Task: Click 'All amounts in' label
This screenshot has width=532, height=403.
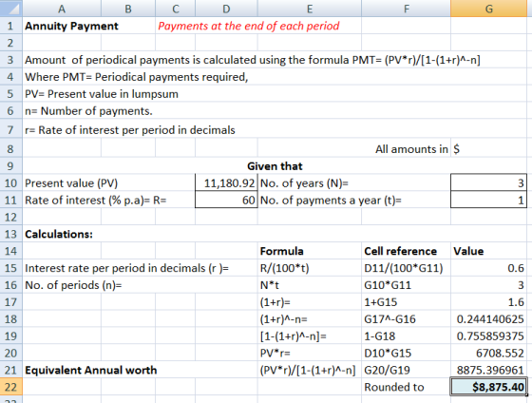Action: click(411, 149)
